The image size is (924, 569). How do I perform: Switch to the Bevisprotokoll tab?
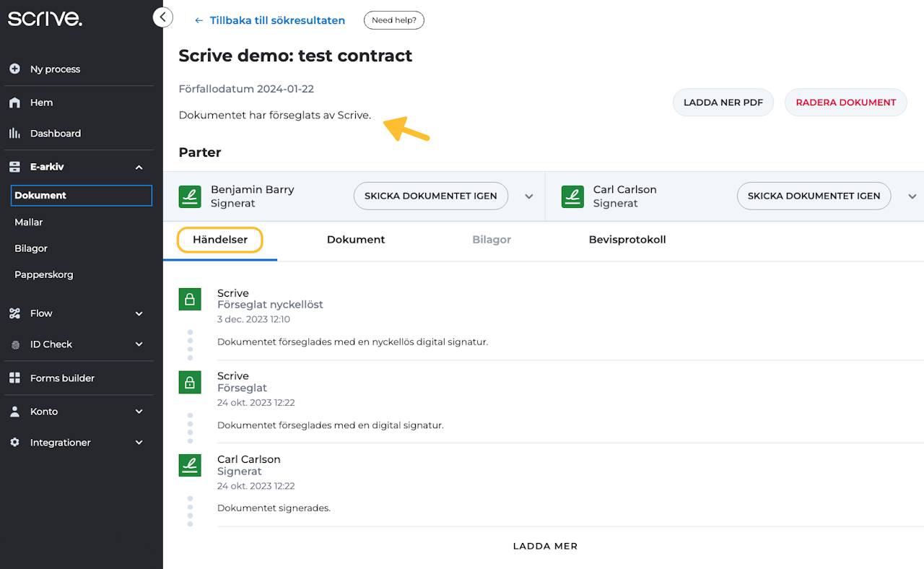pos(627,240)
